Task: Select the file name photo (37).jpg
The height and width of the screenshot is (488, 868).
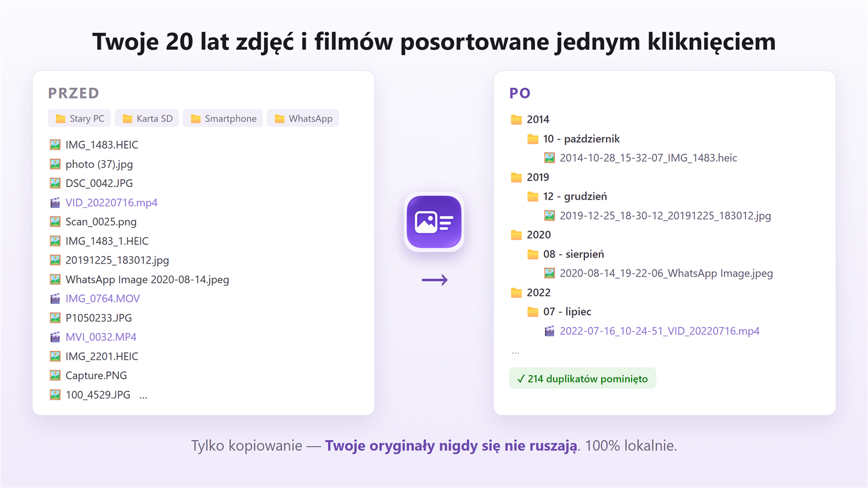Action: pos(99,164)
